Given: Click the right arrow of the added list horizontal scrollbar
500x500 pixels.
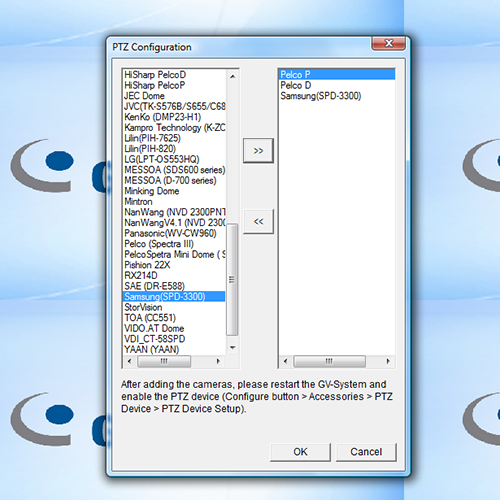Looking at the screenshot, I should pos(388,361).
